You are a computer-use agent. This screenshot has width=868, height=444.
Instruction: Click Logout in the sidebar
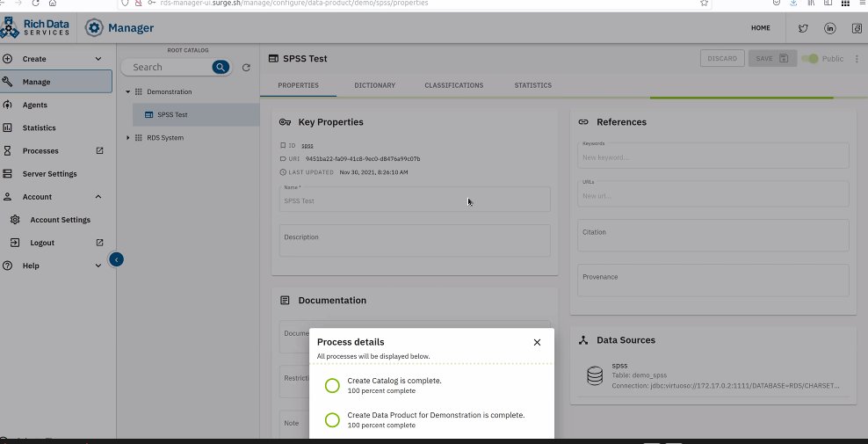[x=42, y=243]
